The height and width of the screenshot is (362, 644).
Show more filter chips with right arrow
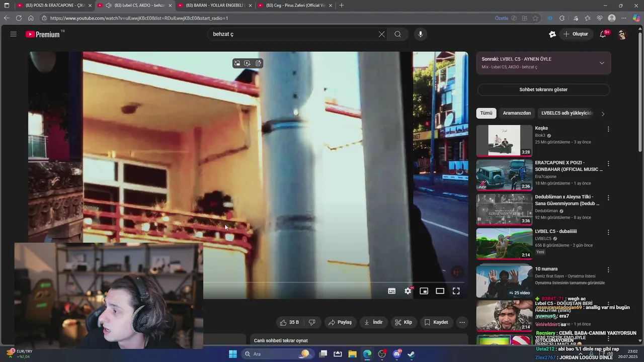(x=603, y=114)
